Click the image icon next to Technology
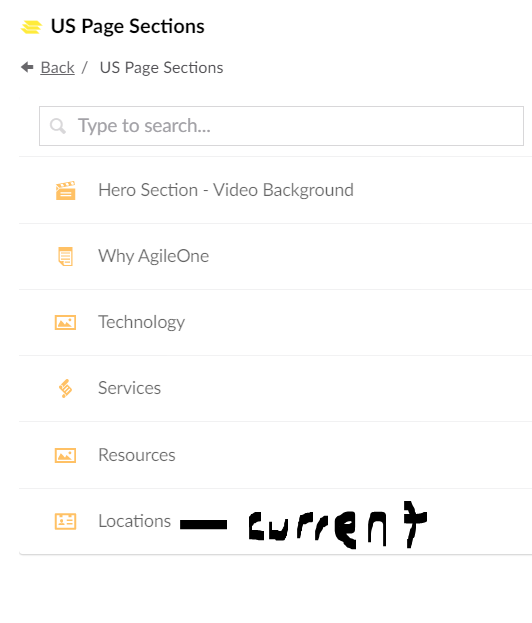The height and width of the screenshot is (623, 532). coord(66,322)
